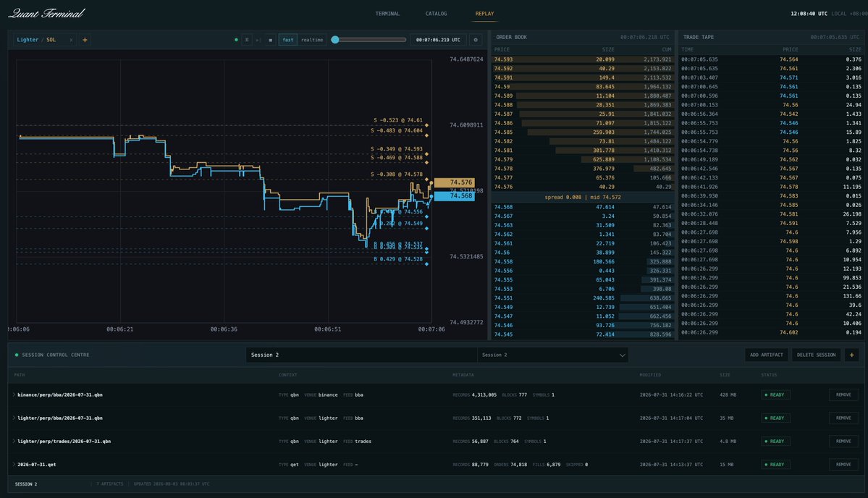The image size is (868, 498).
Task: Open the Catalog tab
Action: click(x=437, y=14)
